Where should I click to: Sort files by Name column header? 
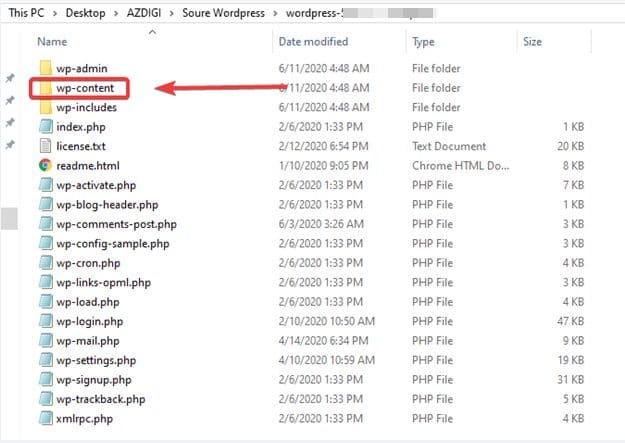coord(52,42)
